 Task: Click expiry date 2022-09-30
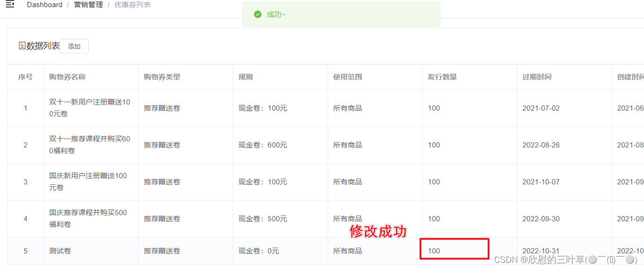point(541,219)
